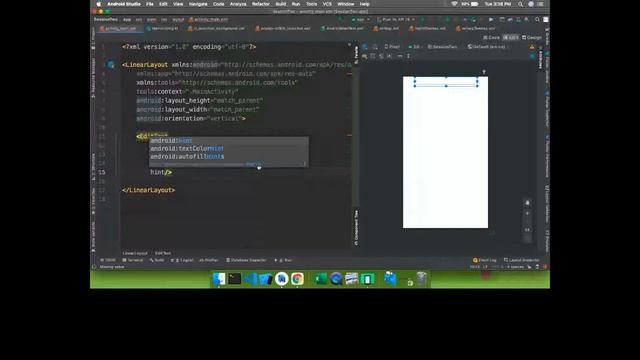
Task: Open the Profiler tool window
Action: click(x=209, y=260)
